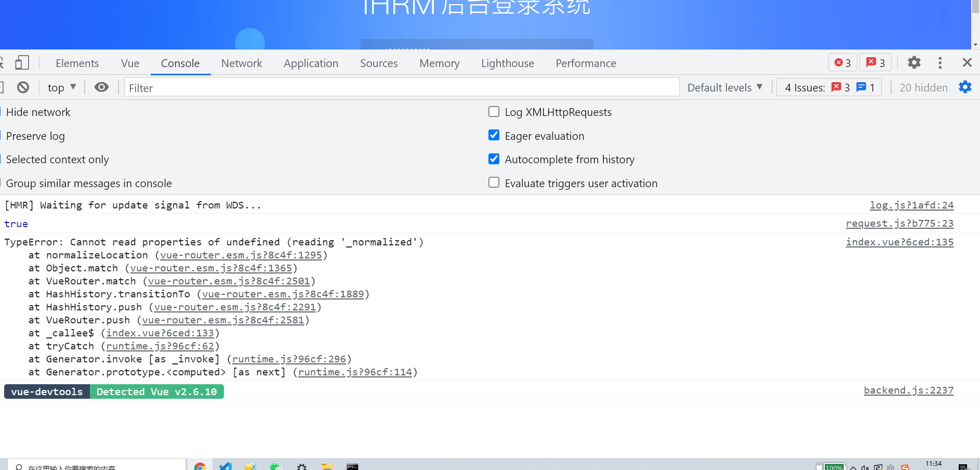Open the request.js?b775:23 source link
Viewport: 980px width, 470px height.
899,223
